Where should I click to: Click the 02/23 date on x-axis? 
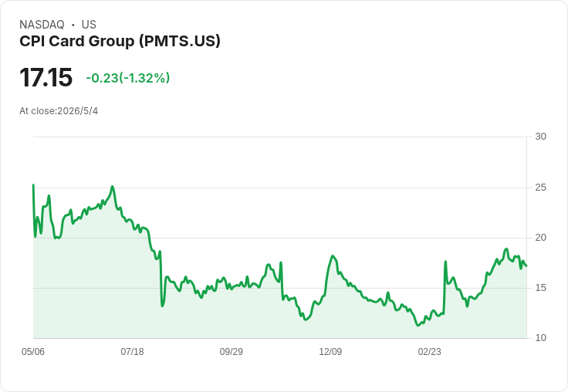pyautogui.click(x=430, y=352)
